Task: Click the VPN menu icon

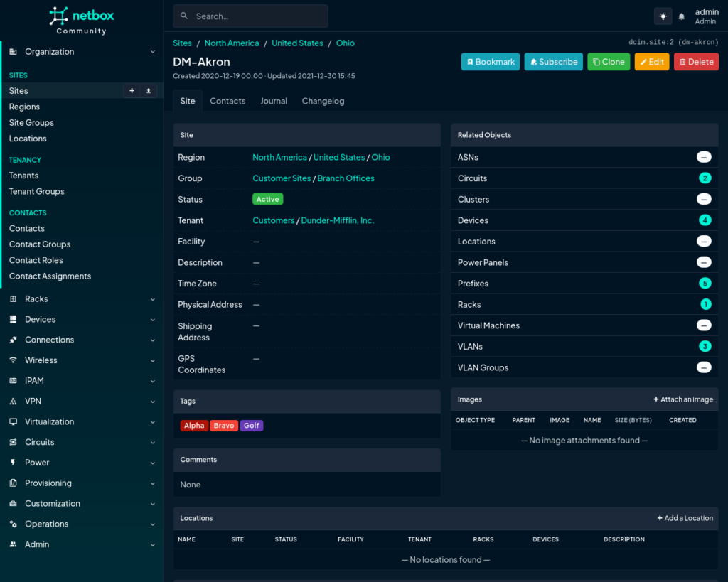Action: pos(13,401)
